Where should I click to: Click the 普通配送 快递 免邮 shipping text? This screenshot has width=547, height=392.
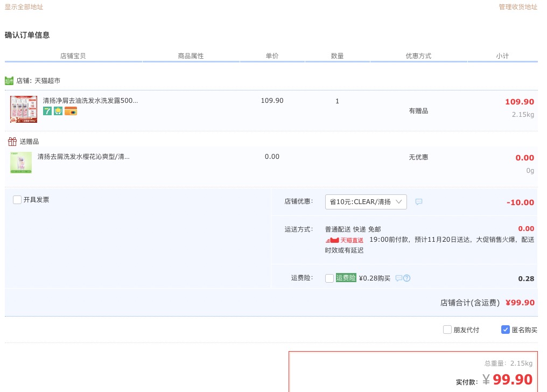pos(353,229)
